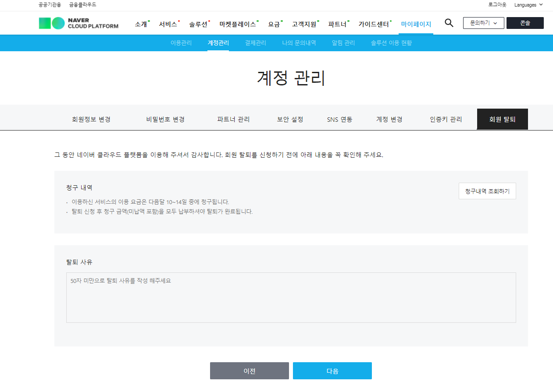Open the 인증키 관리 tab

click(446, 119)
